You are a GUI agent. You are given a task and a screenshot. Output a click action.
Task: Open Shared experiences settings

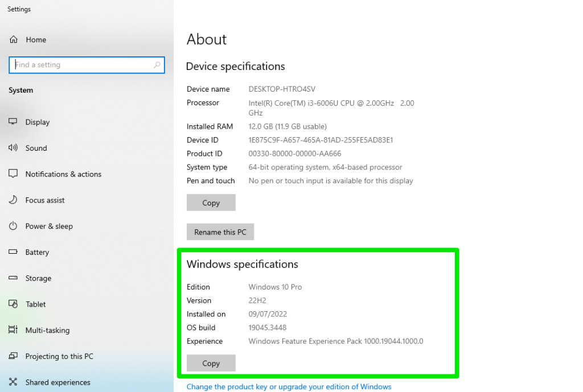click(x=14, y=382)
